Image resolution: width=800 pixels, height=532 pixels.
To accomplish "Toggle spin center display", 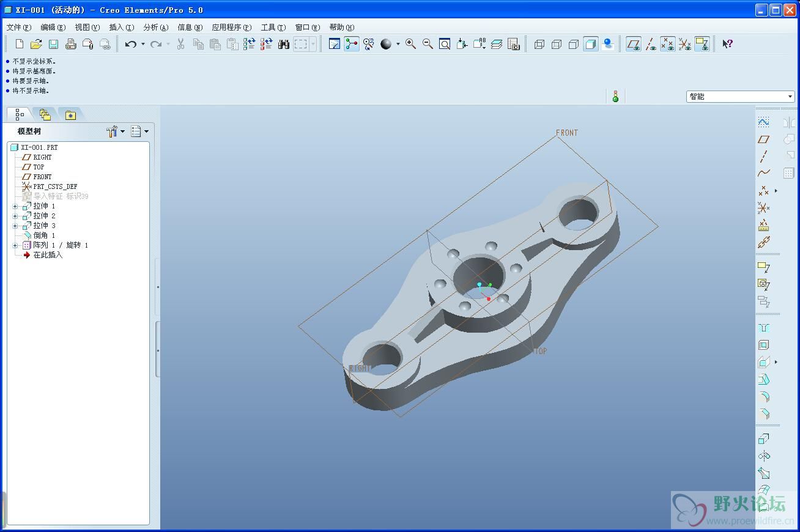I will click(352, 44).
